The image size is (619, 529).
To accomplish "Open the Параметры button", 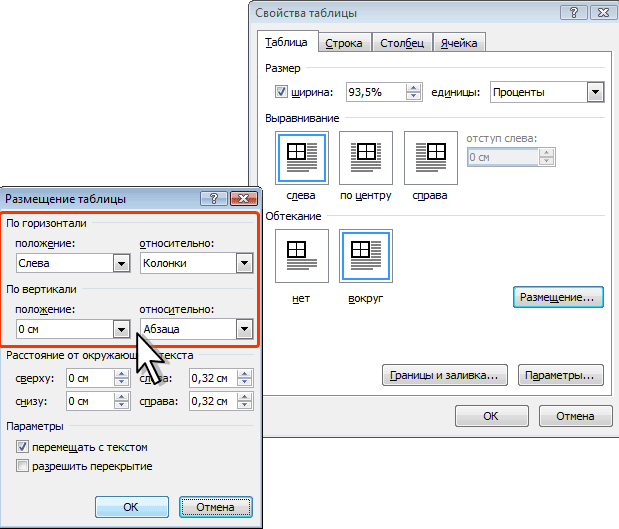I will (561, 375).
